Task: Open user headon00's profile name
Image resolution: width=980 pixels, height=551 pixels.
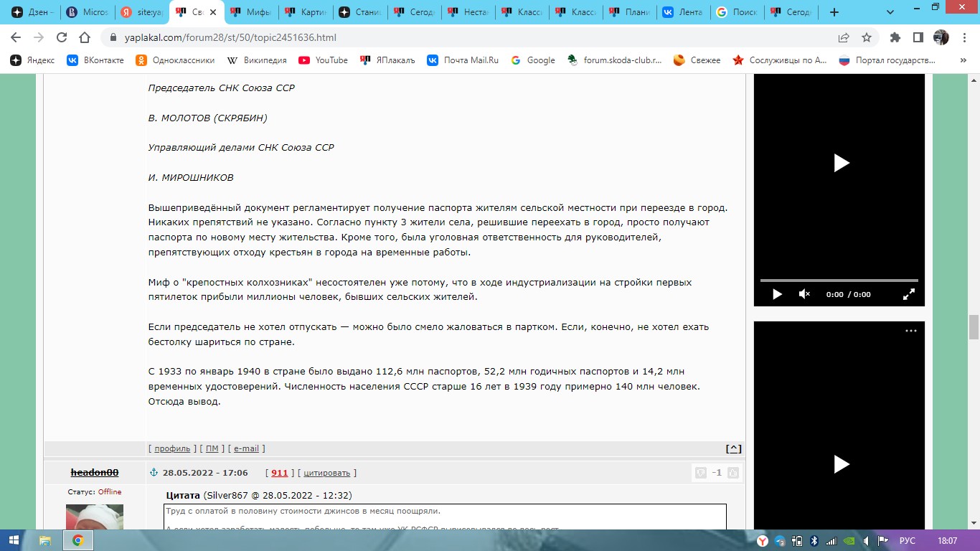Action: pos(95,473)
